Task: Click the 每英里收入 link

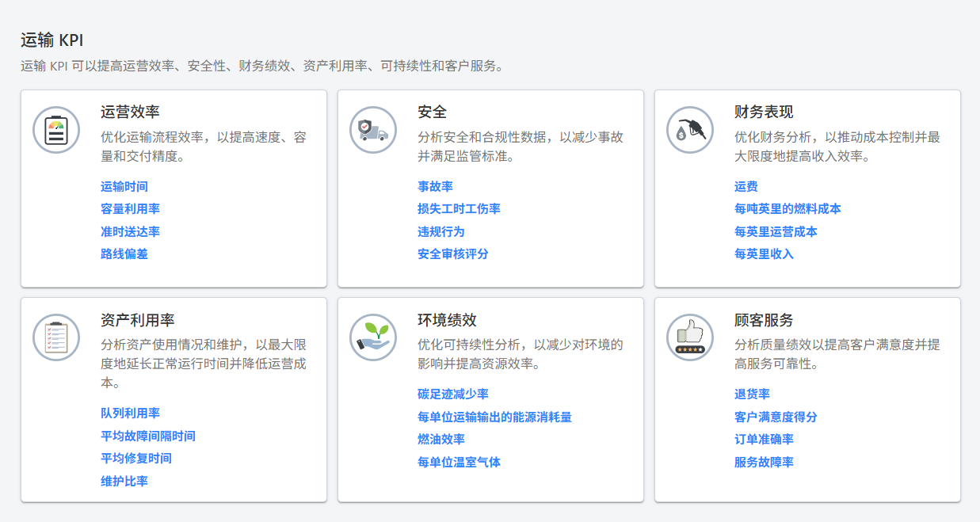Action: coord(765,255)
